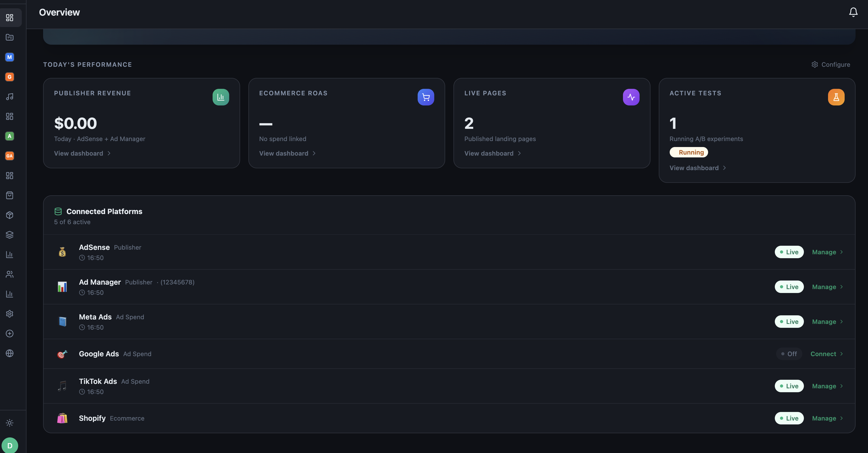868x453 pixels.
Task: Click the Google Ads dart target icon
Action: (62, 354)
